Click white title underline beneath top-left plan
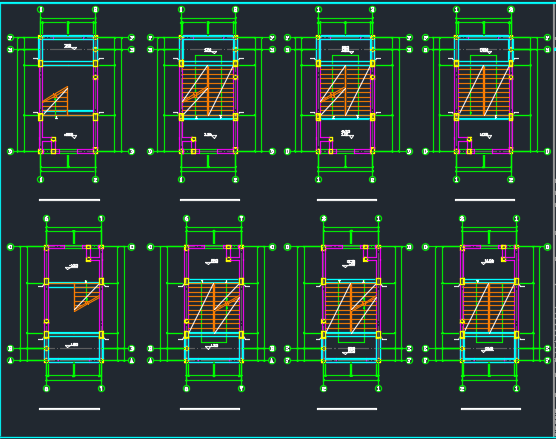Viewport: 556px width, 439px height. tap(70, 200)
